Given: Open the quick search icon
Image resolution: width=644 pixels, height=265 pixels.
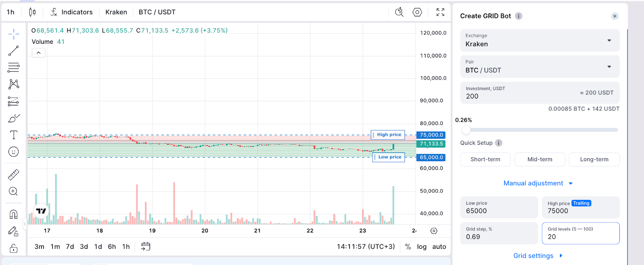Looking at the screenshot, I should click(x=399, y=12).
